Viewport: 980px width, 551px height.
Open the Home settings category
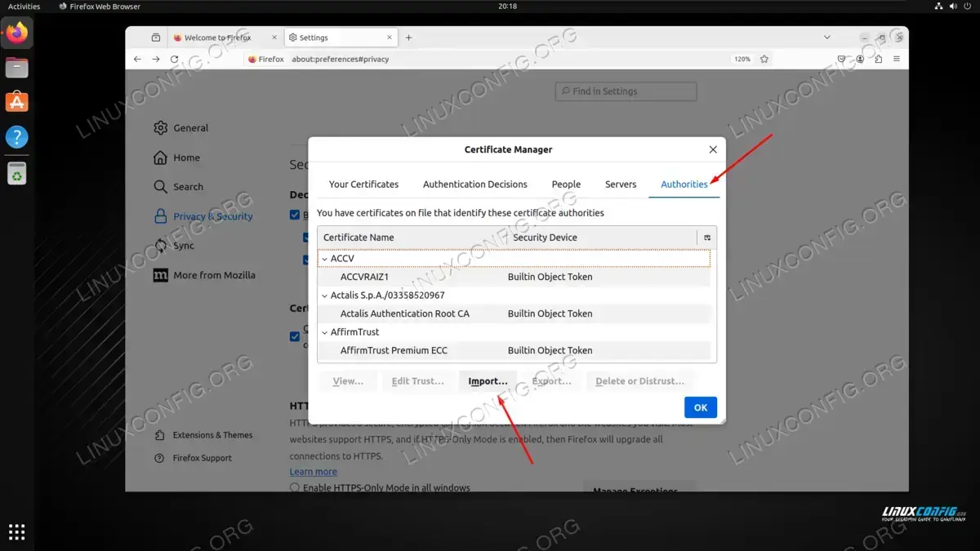(177, 158)
